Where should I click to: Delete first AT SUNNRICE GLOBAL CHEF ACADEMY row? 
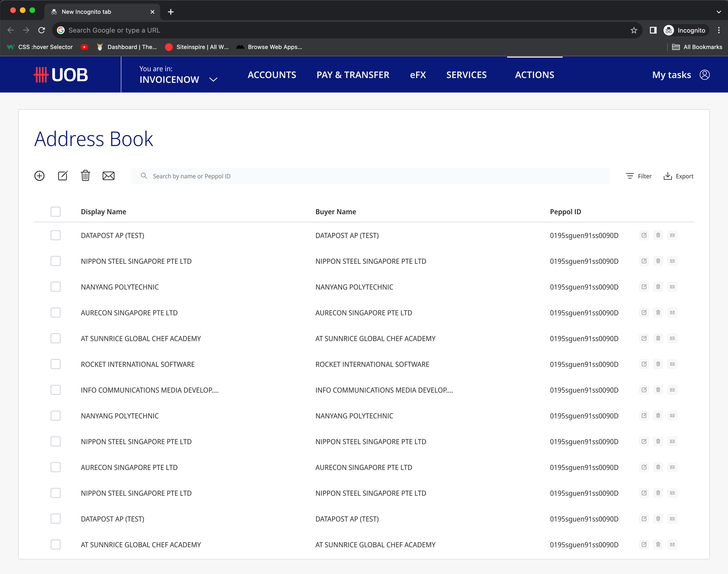pos(658,339)
